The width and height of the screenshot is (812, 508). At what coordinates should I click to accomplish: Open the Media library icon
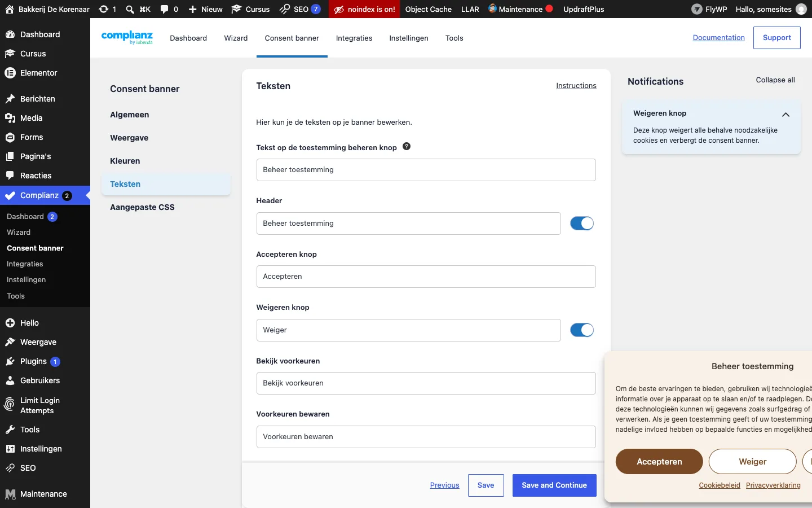point(10,118)
